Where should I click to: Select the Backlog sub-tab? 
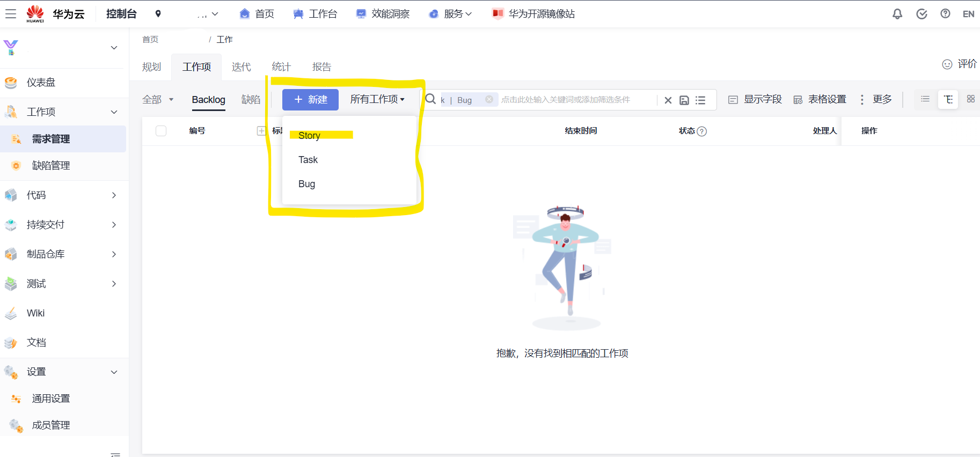(208, 100)
